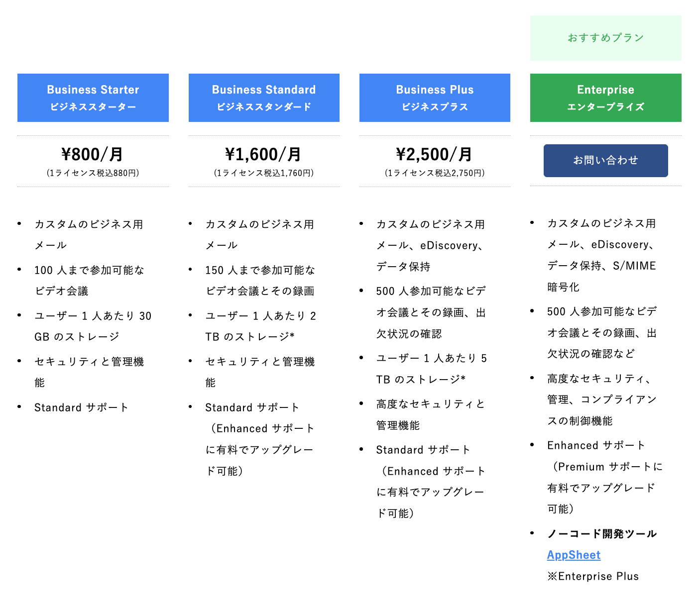Click 'カスタムのビジネス用メール' in Business Starter
This screenshot has height=603, width=700.
coord(89,235)
